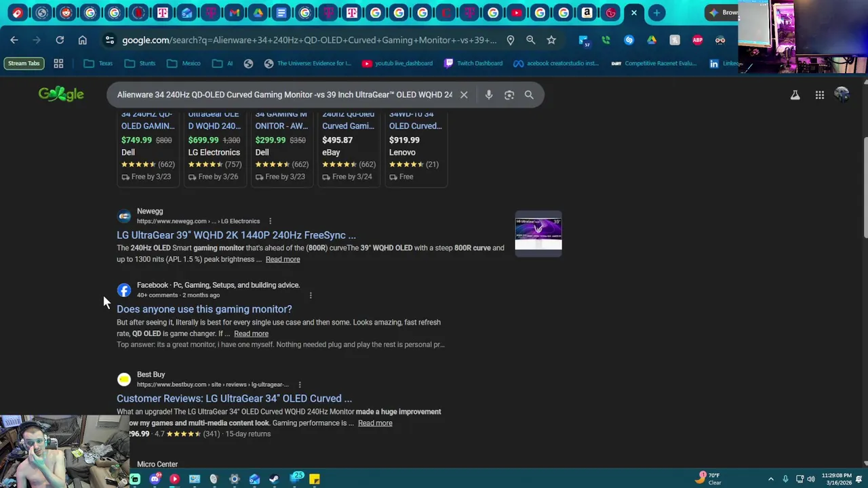Open Google Lens image search
868x488 pixels.
click(509, 95)
